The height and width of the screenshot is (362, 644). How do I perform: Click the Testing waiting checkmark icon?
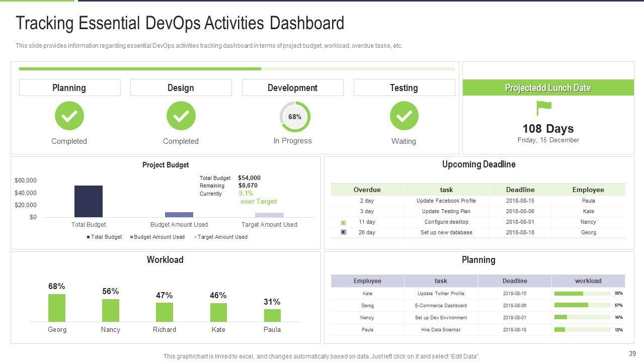coord(404,116)
